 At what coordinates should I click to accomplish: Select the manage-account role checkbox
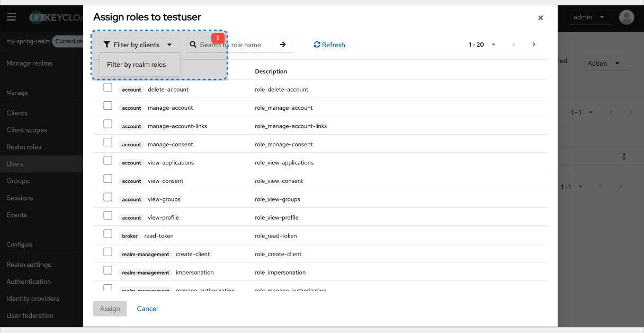pos(108,106)
